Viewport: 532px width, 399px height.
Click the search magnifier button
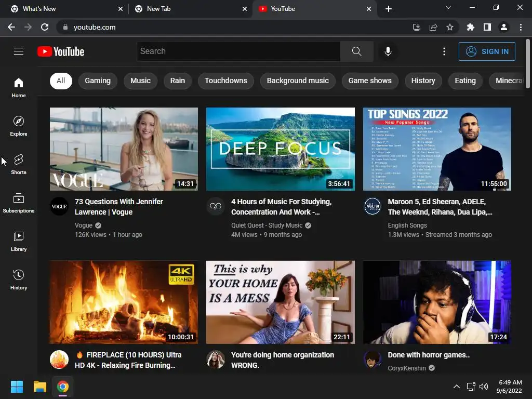[356, 51]
